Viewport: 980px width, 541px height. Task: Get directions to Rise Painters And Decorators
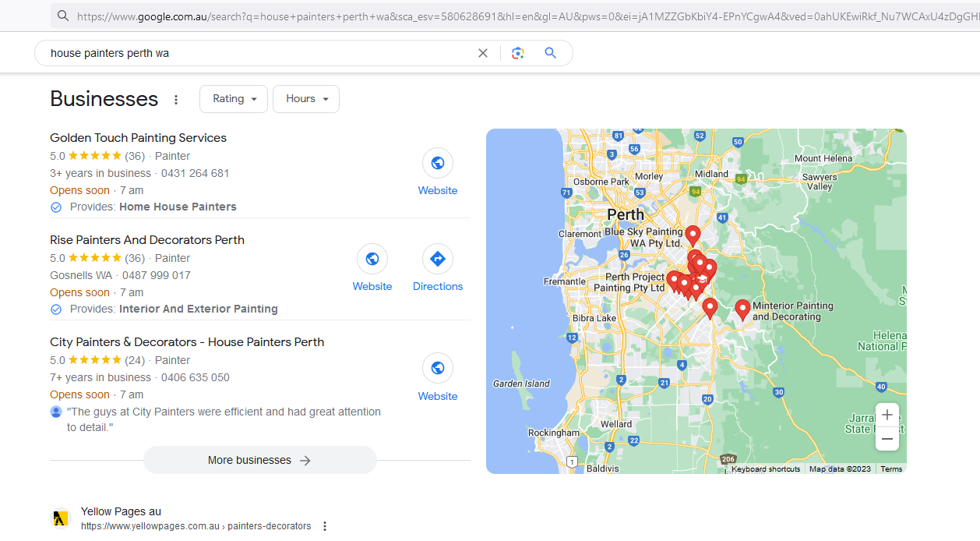coord(438,259)
